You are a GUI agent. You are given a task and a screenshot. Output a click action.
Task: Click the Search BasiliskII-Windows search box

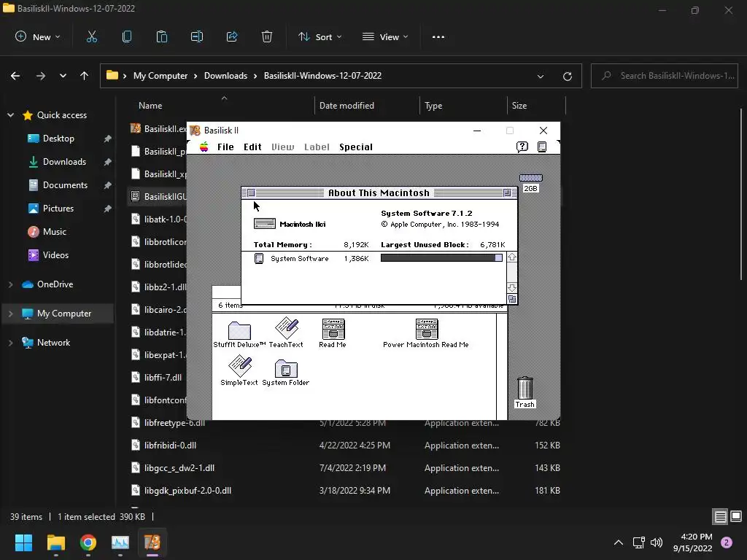(664, 76)
